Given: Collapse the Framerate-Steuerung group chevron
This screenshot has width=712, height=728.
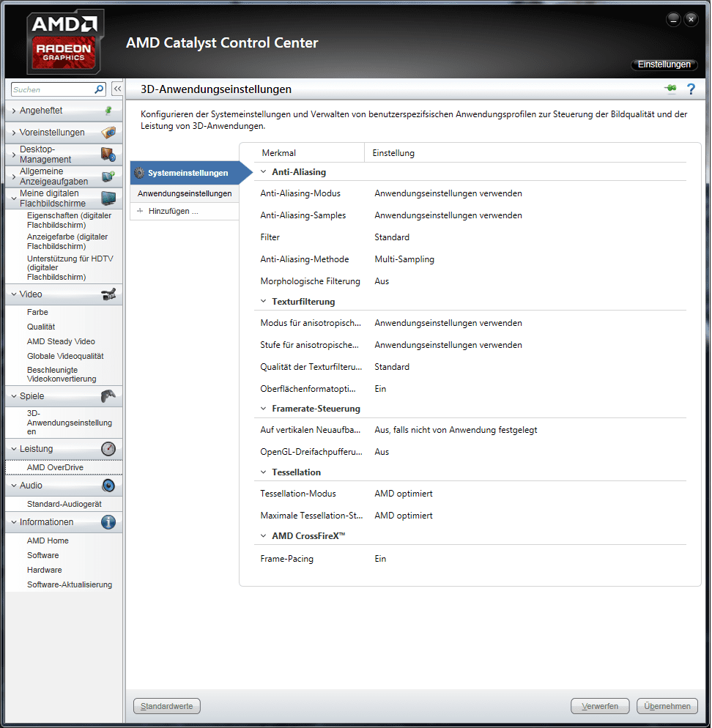Looking at the screenshot, I should coord(264,409).
